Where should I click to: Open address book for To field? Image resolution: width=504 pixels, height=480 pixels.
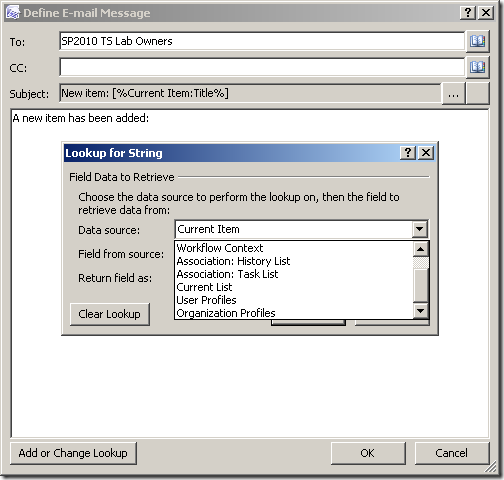click(x=477, y=41)
